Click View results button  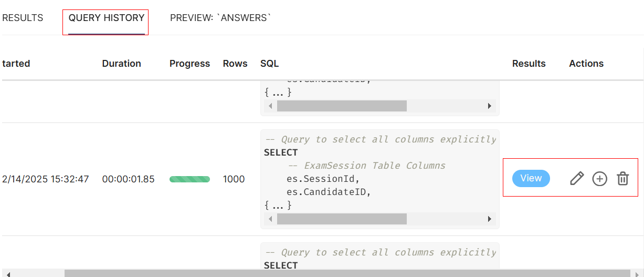[x=531, y=178]
